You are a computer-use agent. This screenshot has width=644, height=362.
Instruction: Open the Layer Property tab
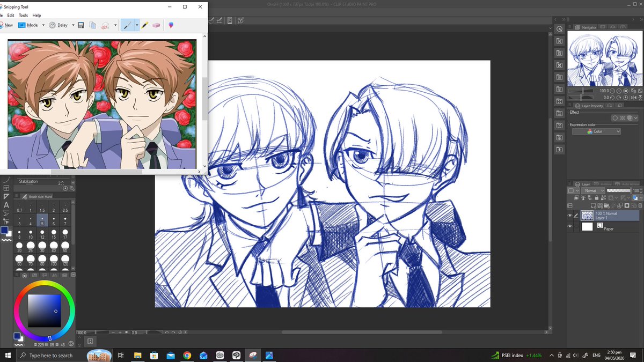(590, 106)
